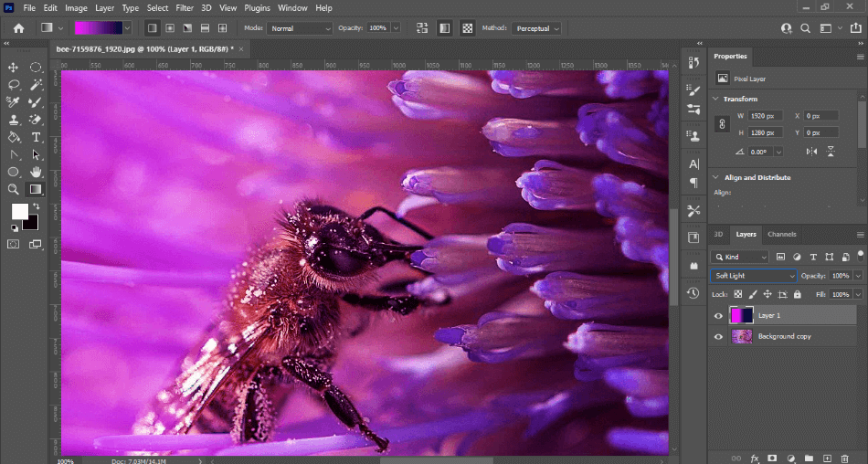Toggle gradient Dither option
This screenshot has width=868, height=464.
point(445,28)
